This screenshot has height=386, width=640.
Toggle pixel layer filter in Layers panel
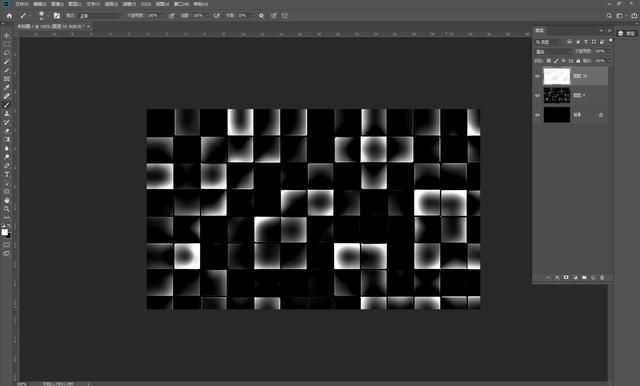570,42
